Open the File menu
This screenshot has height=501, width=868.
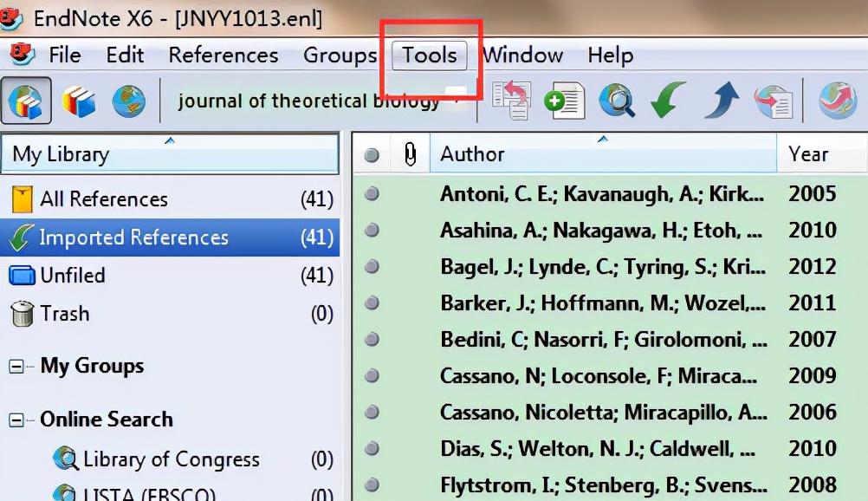(65, 55)
